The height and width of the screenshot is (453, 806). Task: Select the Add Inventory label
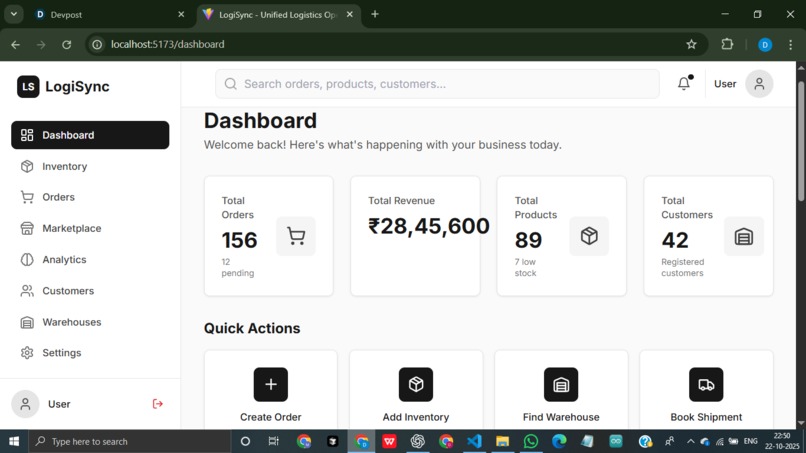pyautogui.click(x=416, y=417)
